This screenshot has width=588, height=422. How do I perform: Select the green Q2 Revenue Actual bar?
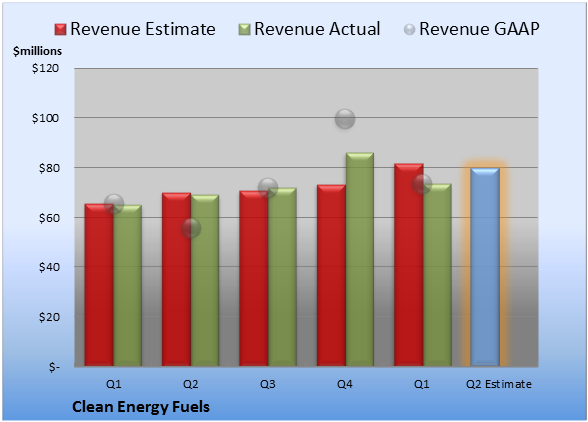[205, 280]
